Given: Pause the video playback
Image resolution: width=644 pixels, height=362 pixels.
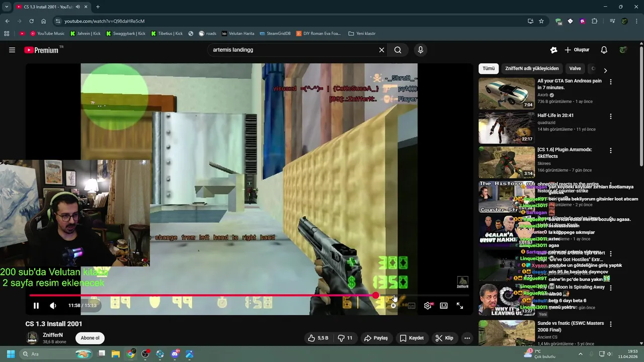Looking at the screenshot, I should click(x=36, y=306).
